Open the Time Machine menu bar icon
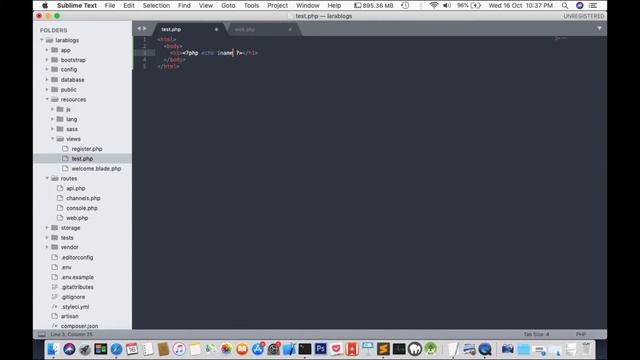640x360 pixels. click(x=405, y=5)
